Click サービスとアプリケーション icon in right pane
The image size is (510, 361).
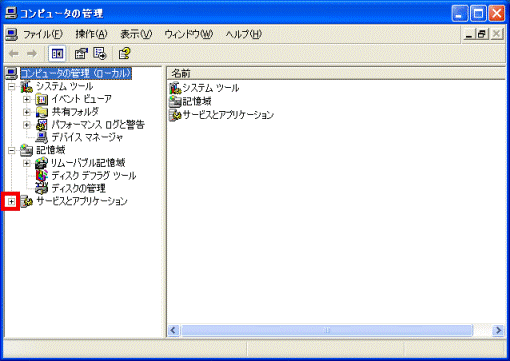175,115
